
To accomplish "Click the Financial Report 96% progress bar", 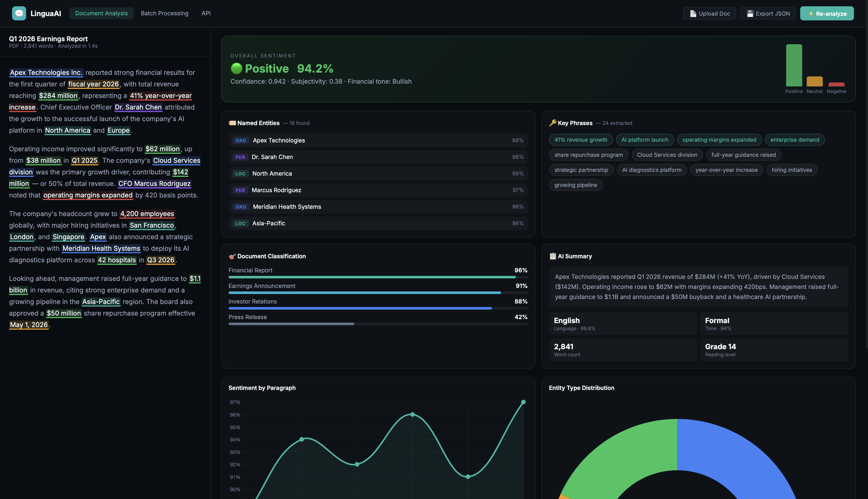I will click(378, 277).
